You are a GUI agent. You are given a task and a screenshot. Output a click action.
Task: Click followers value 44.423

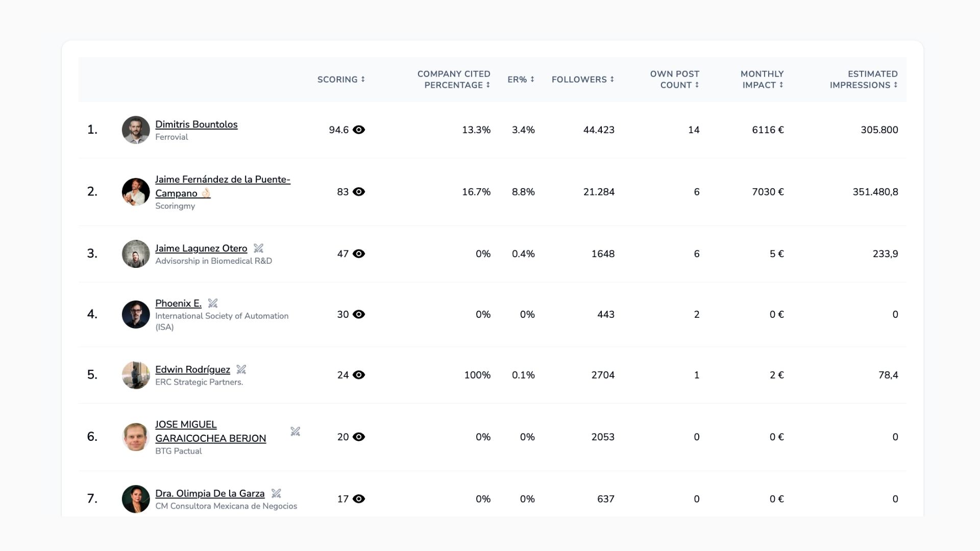click(599, 130)
